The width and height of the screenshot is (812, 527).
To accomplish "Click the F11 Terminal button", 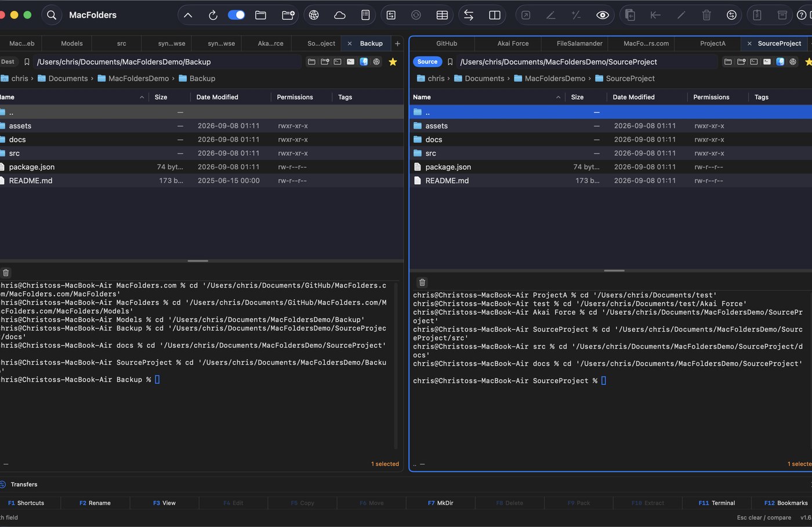I will 717,503.
